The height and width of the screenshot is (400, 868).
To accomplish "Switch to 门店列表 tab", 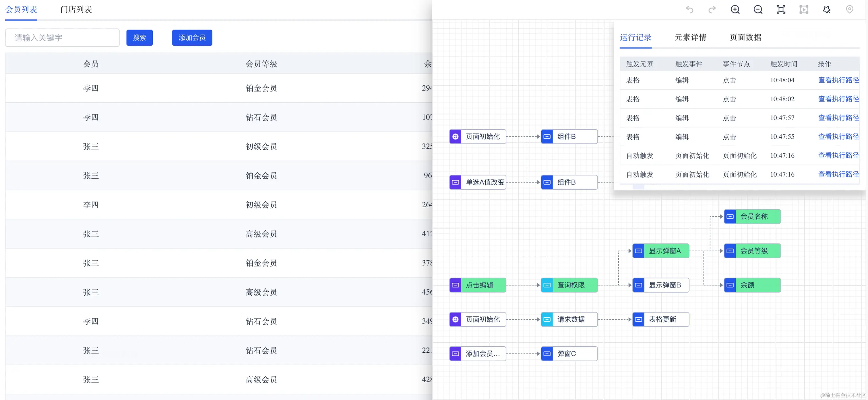I will click(x=76, y=9).
